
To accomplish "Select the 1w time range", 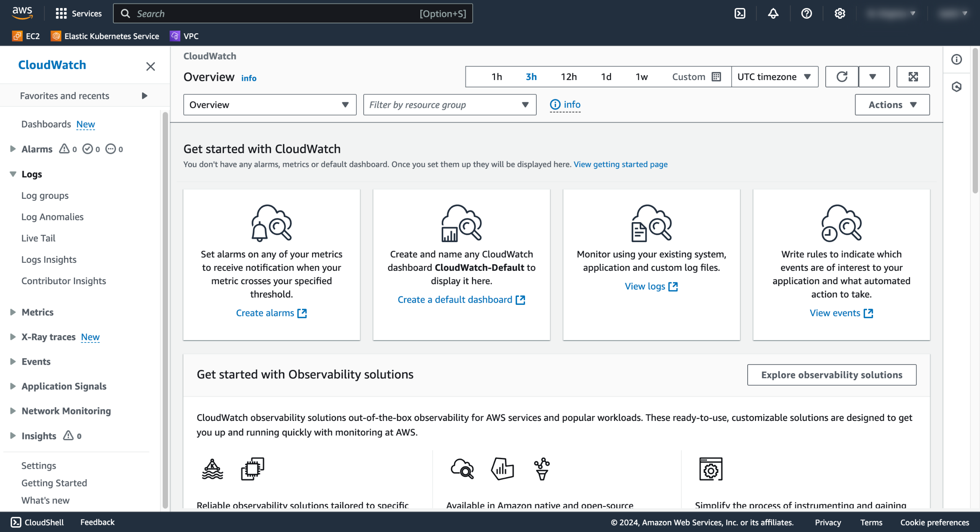I will (642, 77).
